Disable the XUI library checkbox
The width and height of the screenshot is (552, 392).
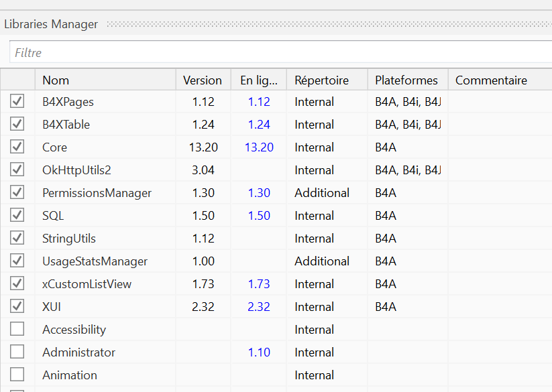click(x=17, y=306)
